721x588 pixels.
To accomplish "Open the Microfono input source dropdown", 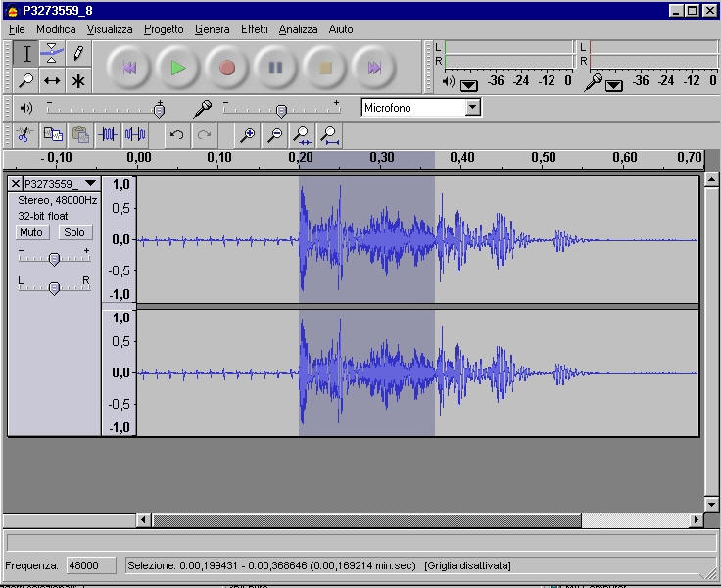I will [x=473, y=108].
